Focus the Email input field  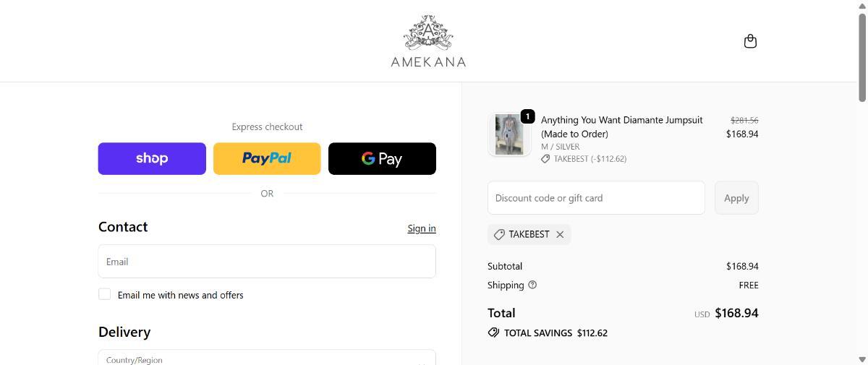267,262
